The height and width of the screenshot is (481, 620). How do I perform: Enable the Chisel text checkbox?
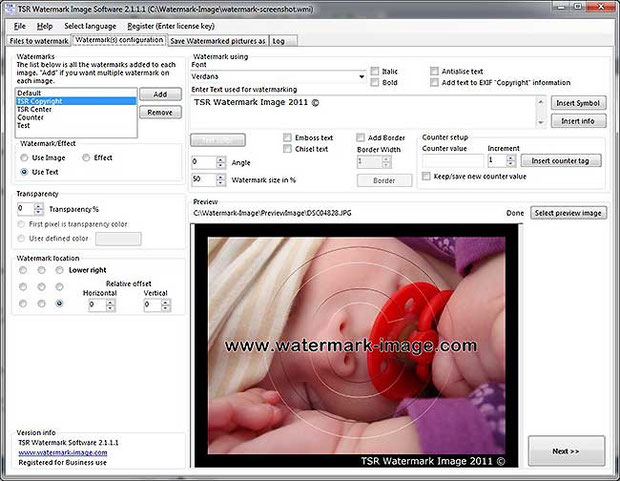click(287, 149)
